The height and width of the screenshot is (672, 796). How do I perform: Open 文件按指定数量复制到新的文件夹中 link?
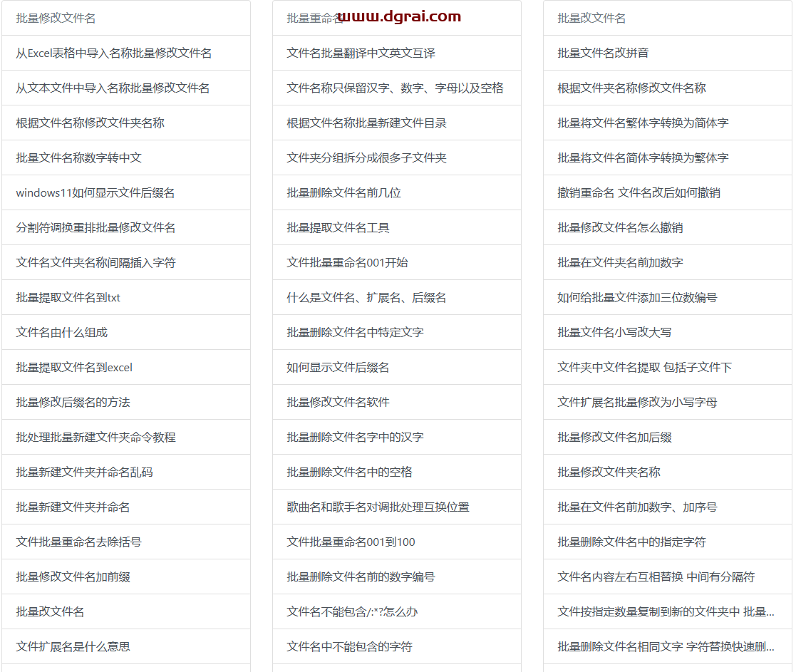point(666,611)
